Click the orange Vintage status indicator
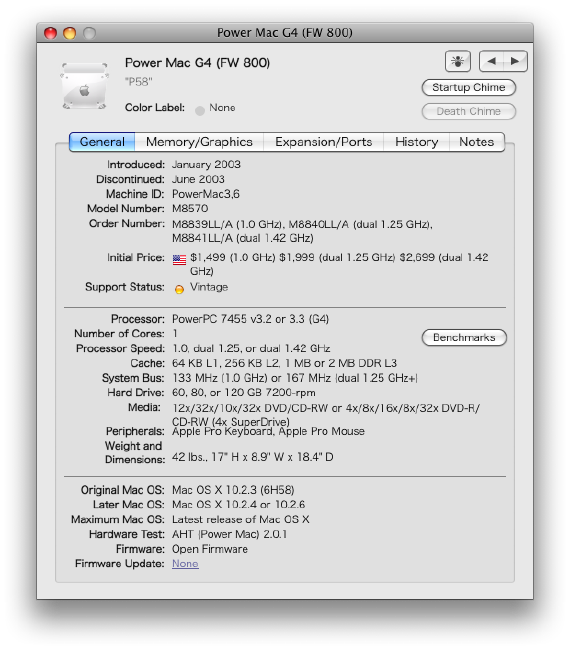Viewport: 570px width, 650px height. click(179, 289)
